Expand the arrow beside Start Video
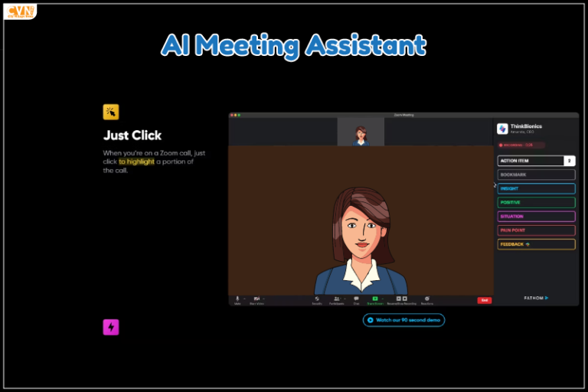The image size is (588, 392). (263, 299)
